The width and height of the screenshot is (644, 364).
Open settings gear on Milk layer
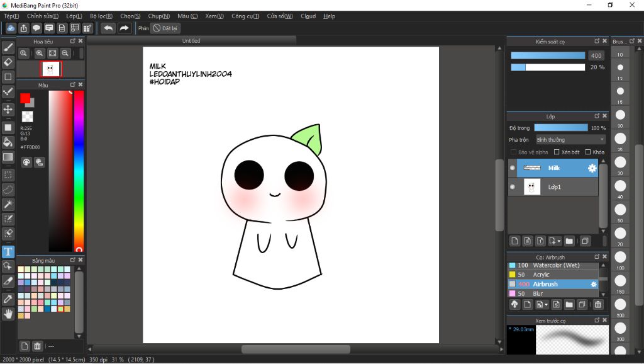(x=592, y=168)
